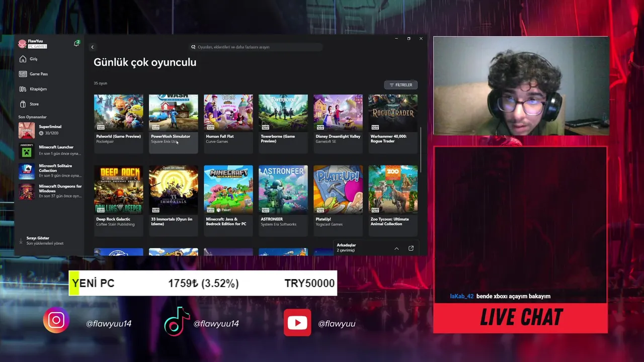This screenshot has width=644, height=362.
Task: Open the Disney Dreamlight Valley tile
Action: tap(338, 123)
